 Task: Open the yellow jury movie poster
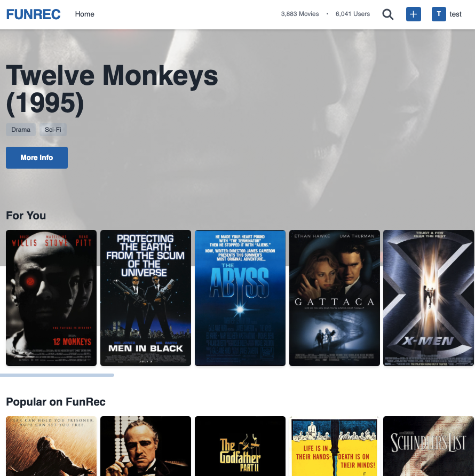335,446
